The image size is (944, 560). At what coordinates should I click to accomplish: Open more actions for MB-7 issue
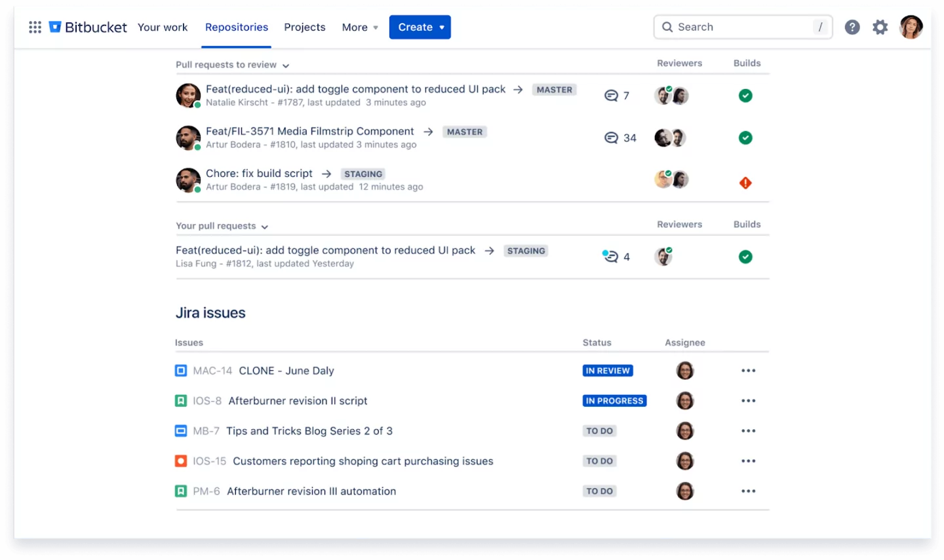pos(748,431)
